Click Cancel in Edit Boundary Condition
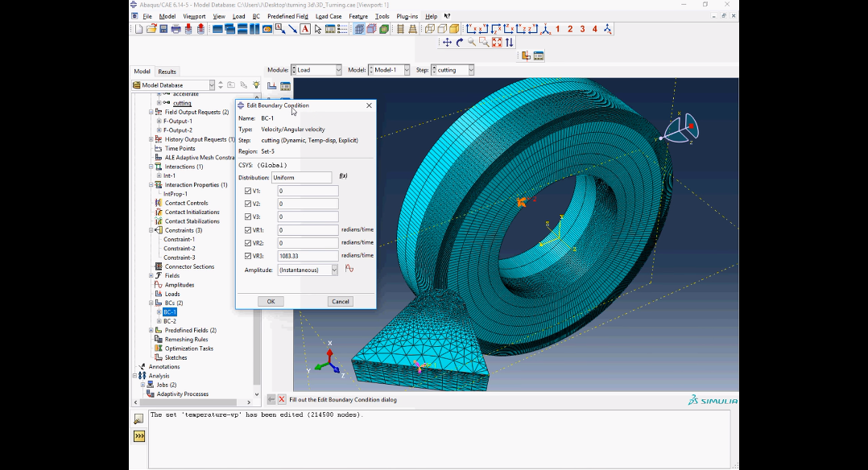This screenshot has height=470, width=868. point(340,301)
